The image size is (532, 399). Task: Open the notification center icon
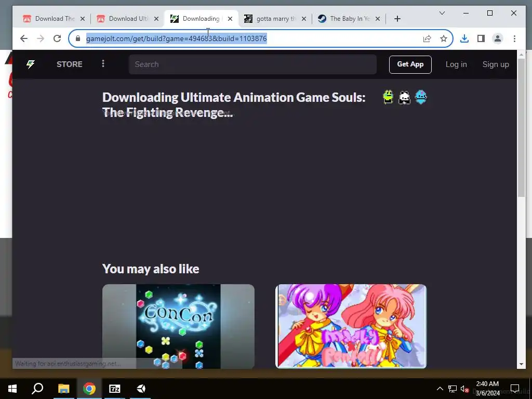tap(515, 389)
